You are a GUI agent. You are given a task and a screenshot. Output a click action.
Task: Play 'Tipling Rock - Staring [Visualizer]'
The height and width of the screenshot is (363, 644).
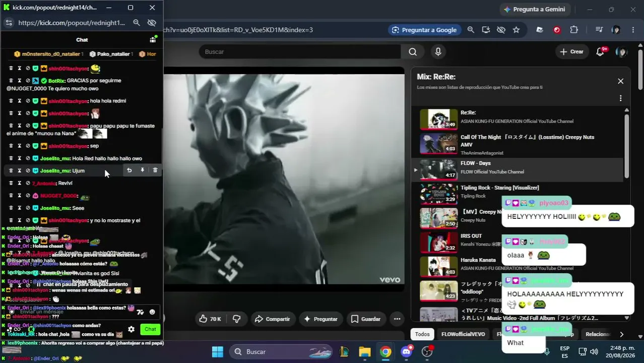coord(518,194)
